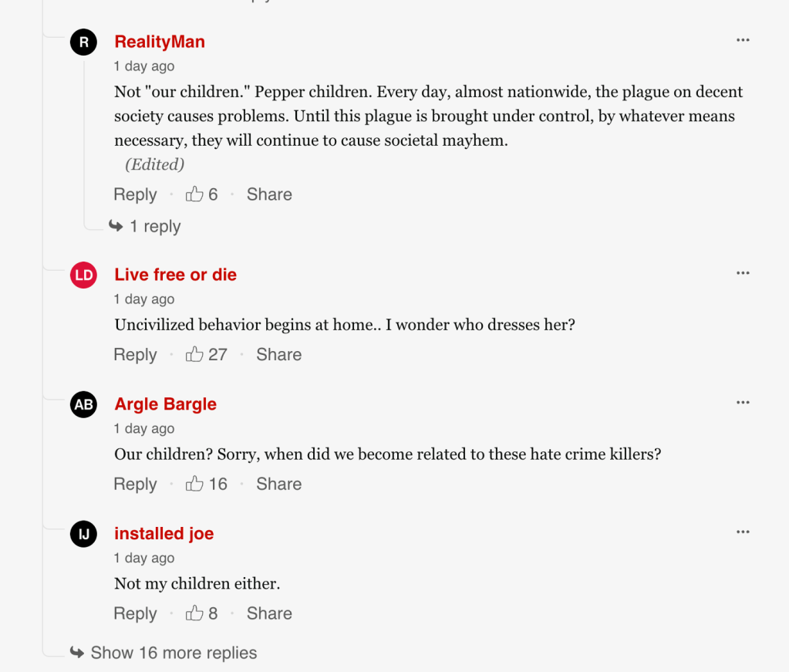The image size is (789, 672).
Task: Open options menu for Argle Bargle's comment
Action: tap(743, 403)
